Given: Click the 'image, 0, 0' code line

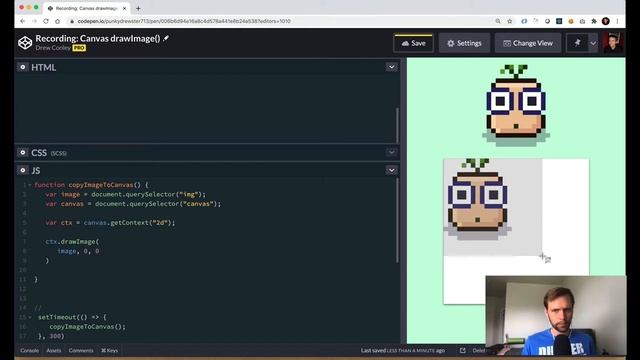Looking at the screenshot, I should [78, 251].
